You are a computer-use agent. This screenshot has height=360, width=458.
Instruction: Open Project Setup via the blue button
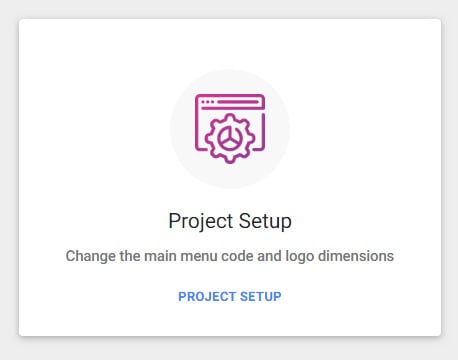pyautogui.click(x=230, y=296)
